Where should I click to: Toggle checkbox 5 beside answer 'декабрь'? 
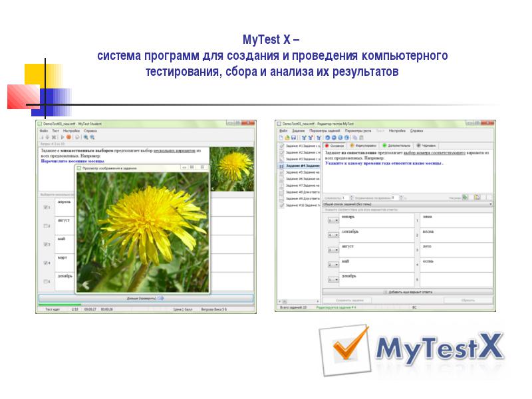click(46, 281)
